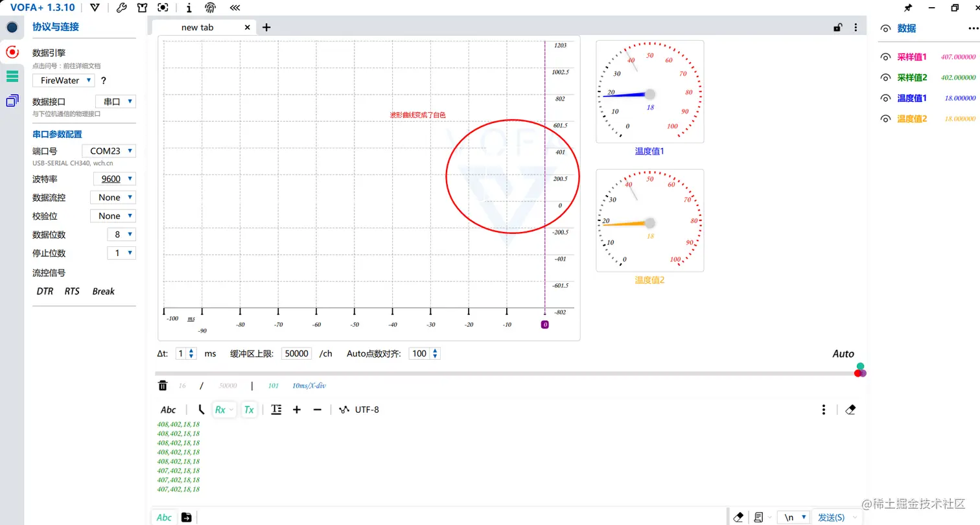Viewport: 980px width, 525px height.
Task: Clear send box with bottom eraser icon
Action: tap(738, 517)
